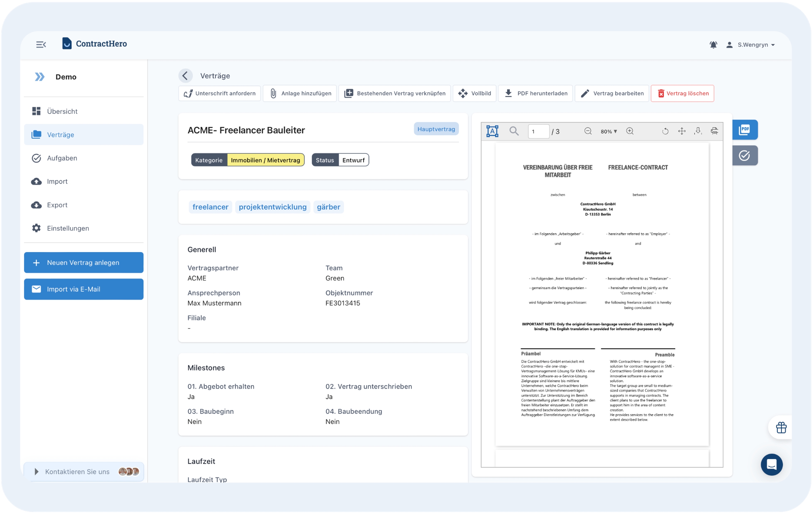Click the PDF viewer search magnifier icon
This screenshot has height=514, width=812.
point(514,131)
